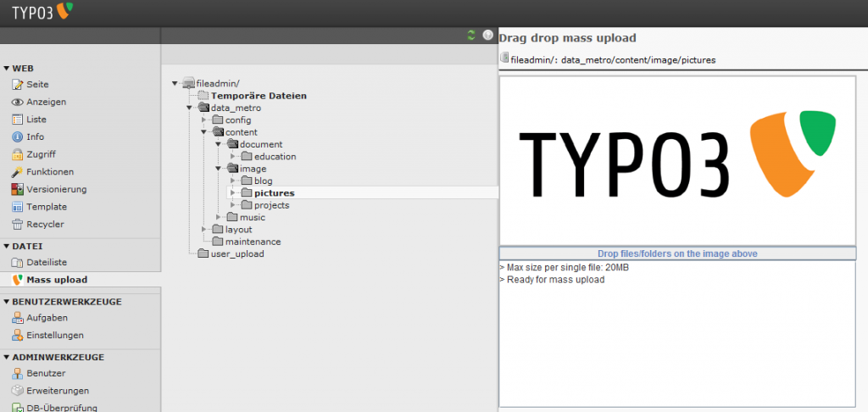Click the TYPO3 drop zone image
This screenshot has height=412, width=868.
pos(677,160)
